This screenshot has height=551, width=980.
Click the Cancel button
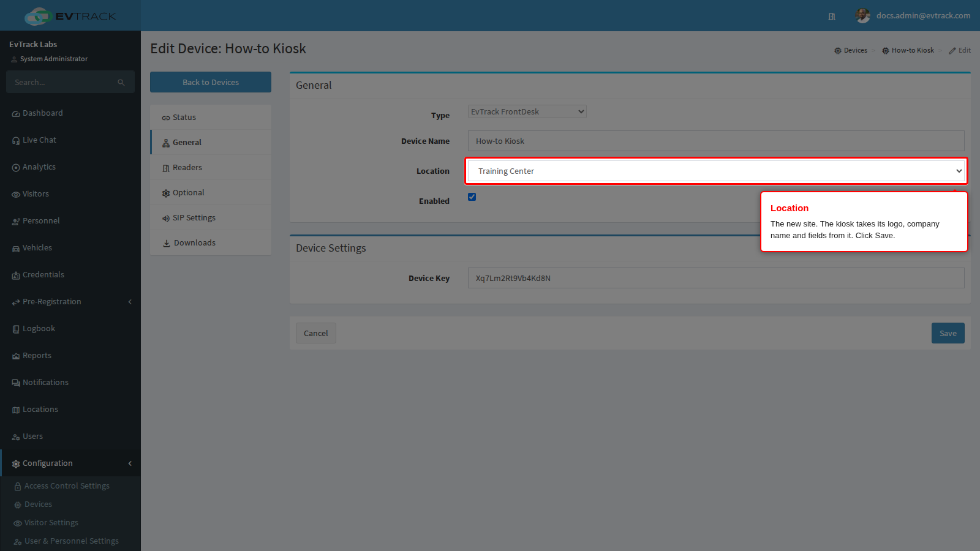[x=315, y=333]
